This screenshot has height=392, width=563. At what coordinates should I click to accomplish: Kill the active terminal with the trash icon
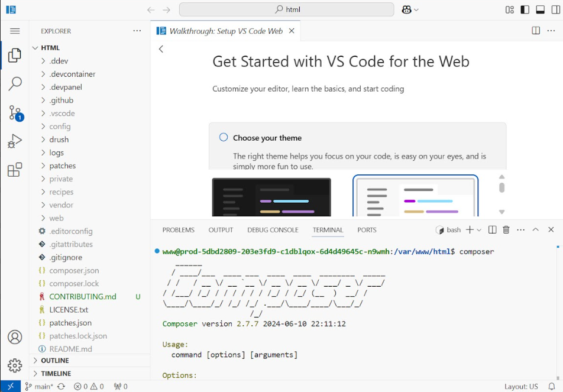coord(506,229)
